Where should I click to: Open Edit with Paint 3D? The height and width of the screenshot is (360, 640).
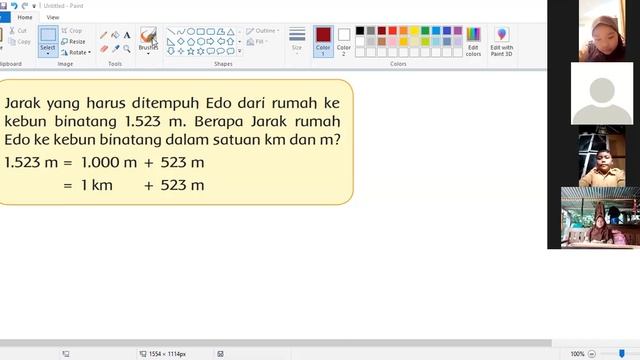coord(502,42)
